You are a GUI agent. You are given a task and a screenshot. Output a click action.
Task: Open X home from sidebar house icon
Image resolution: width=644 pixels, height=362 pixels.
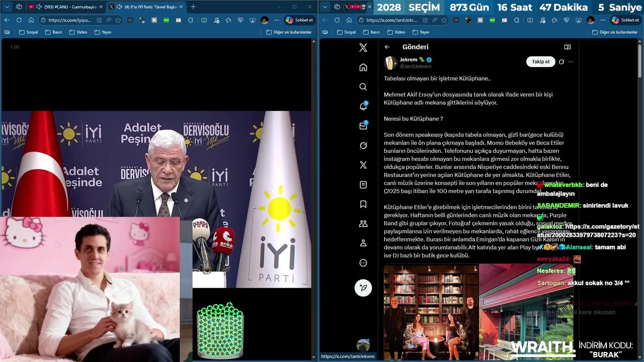pyautogui.click(x=363, y=67)
